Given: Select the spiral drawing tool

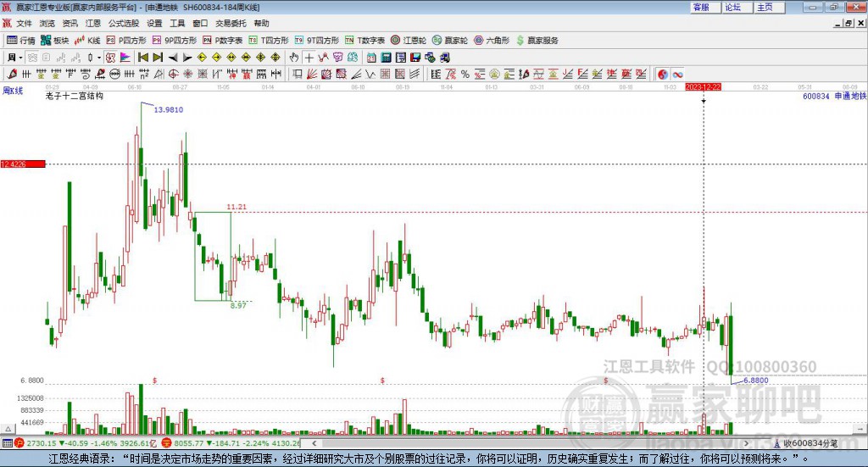Looking at the screenshot, I should tap(86, 74).
